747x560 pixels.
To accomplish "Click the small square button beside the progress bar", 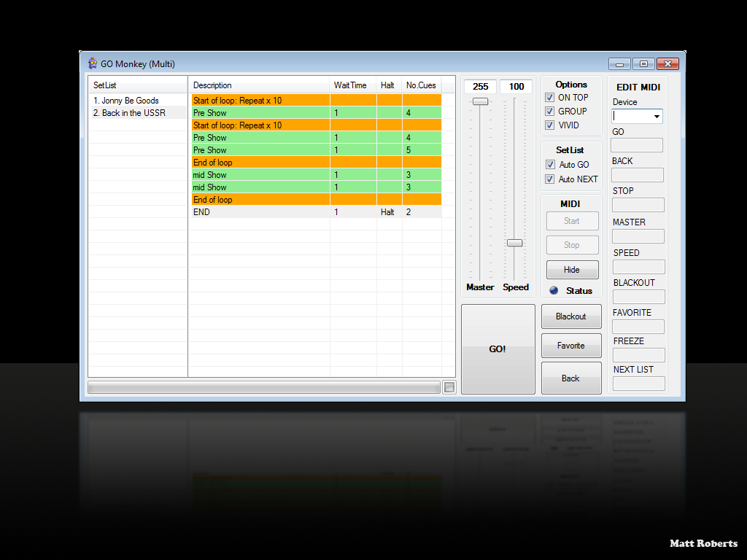I will pos(449,387).
